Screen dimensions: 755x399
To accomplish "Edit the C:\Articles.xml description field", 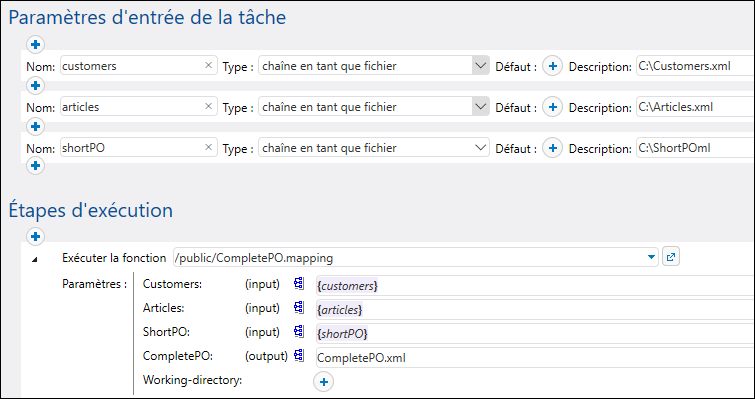I will click(695, 107).
